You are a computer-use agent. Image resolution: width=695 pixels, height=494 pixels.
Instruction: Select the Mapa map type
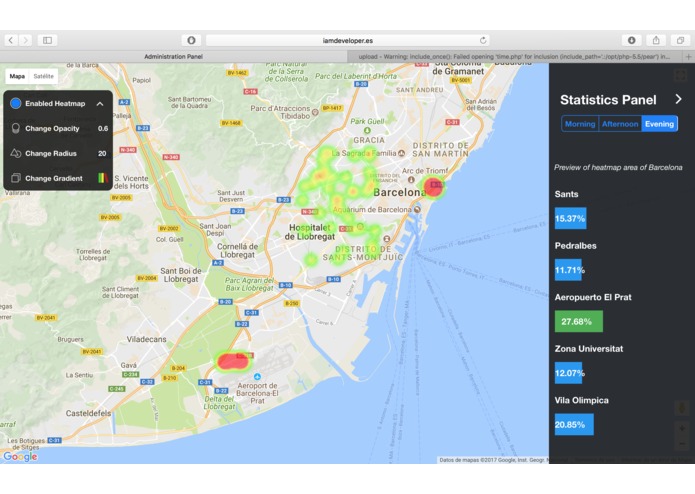point(17,76)
